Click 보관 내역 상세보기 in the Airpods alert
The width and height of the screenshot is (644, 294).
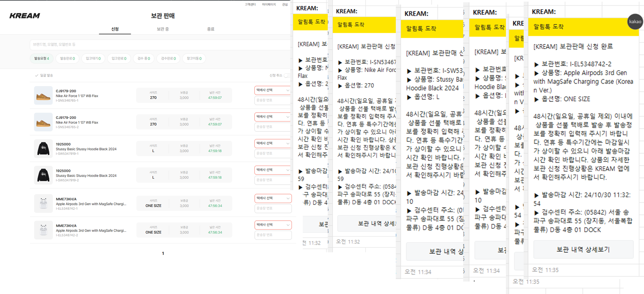583,250
